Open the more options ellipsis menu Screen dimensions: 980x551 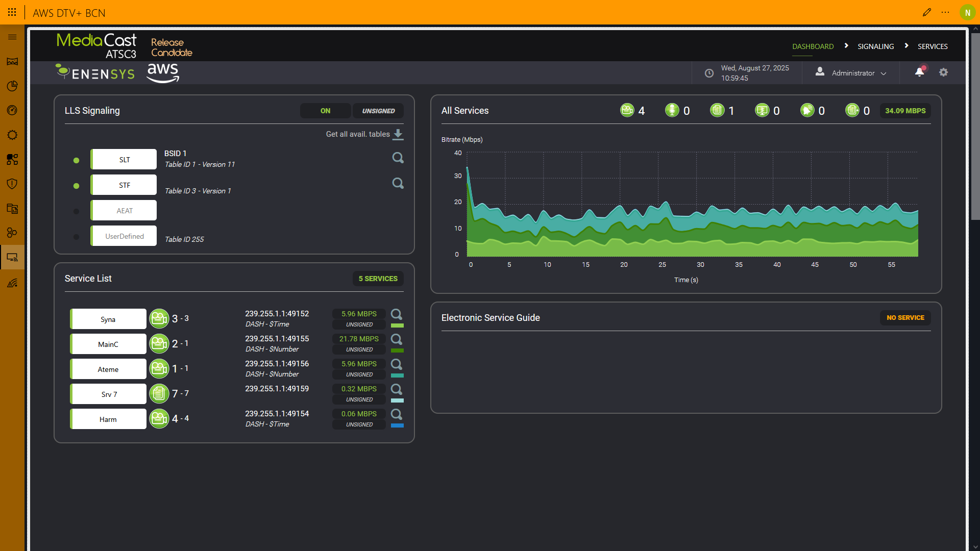pos(945,12)
